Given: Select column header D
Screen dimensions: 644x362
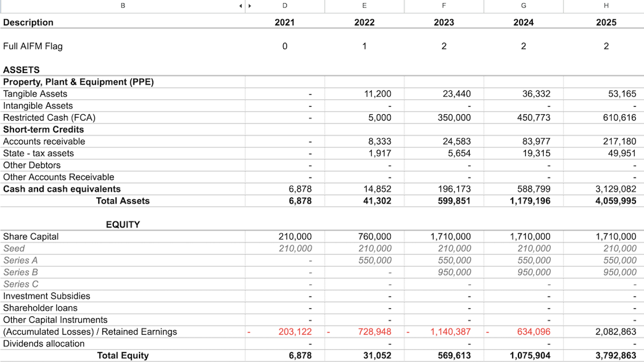Looking at the screenshot, I should (284, 6).
